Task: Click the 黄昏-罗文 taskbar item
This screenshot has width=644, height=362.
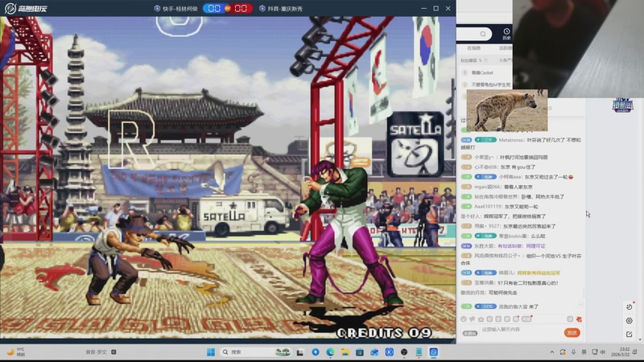Action: pyautogui.click(x=96, y=352)
